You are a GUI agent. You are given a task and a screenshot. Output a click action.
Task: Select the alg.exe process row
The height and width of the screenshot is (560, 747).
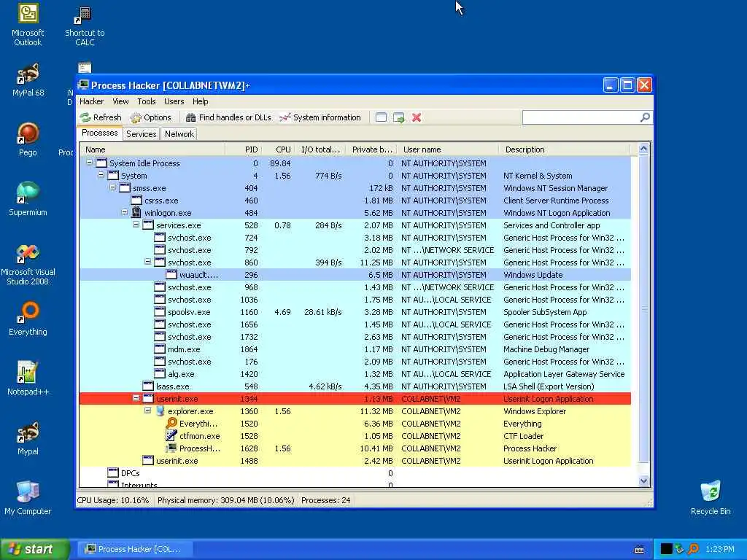(355, 374)
